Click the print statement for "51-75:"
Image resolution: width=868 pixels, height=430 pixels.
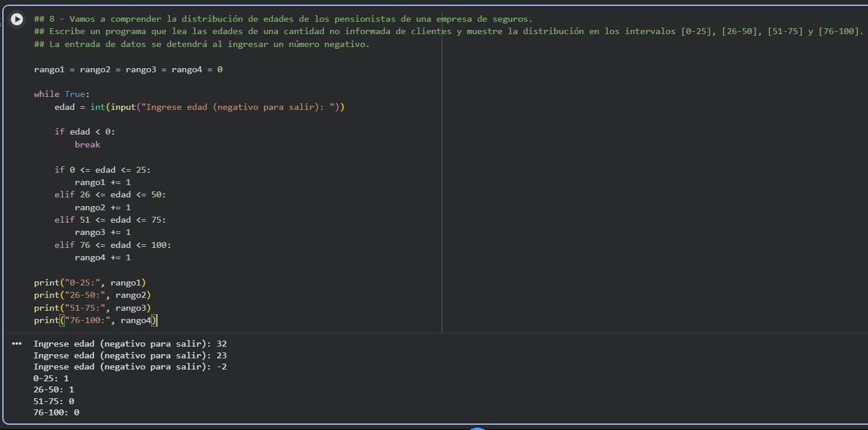[92, 308]
